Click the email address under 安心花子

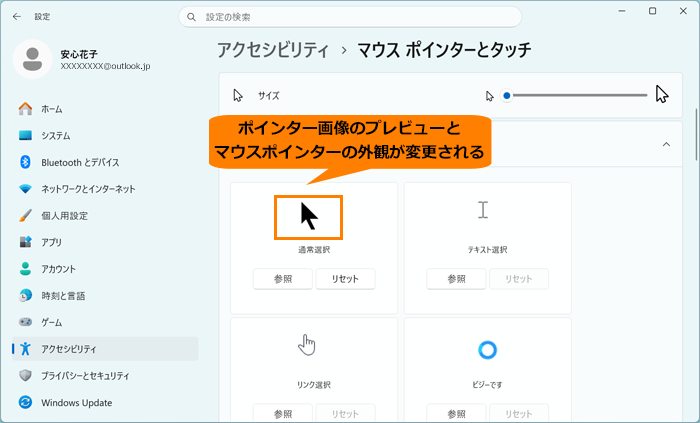coord(105,66)
